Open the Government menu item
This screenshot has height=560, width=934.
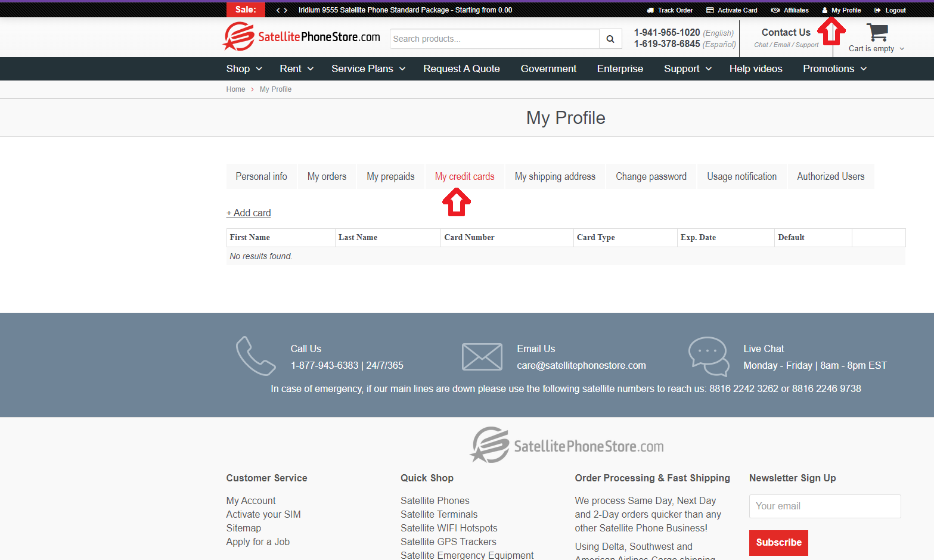coord(548,69)
